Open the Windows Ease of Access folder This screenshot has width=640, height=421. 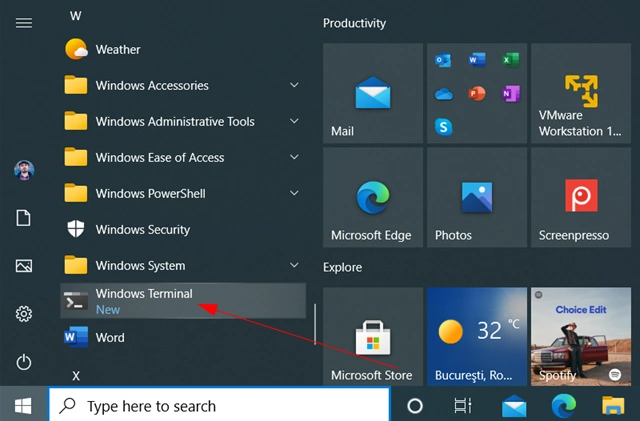183,157
